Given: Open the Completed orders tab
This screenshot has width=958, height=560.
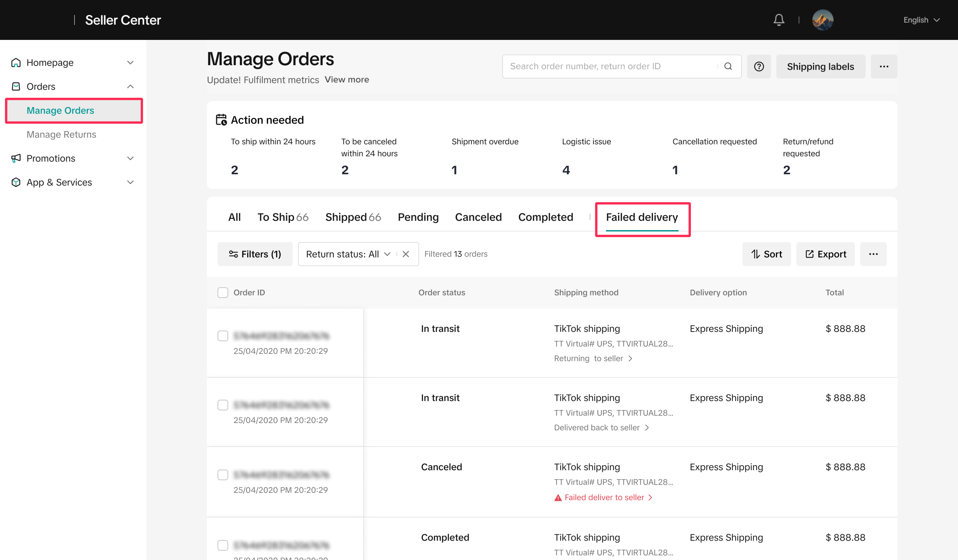Looking at the screenshot, I should (x=545, y=217).
